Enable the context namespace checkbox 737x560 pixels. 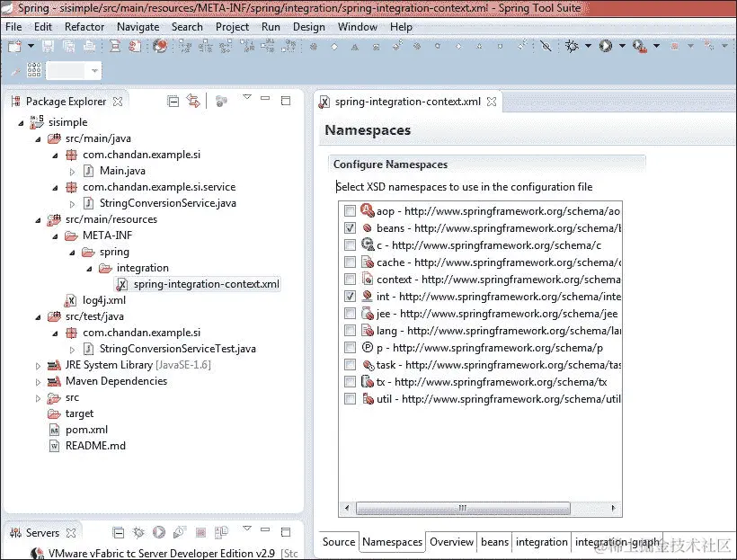click(350, 280)
